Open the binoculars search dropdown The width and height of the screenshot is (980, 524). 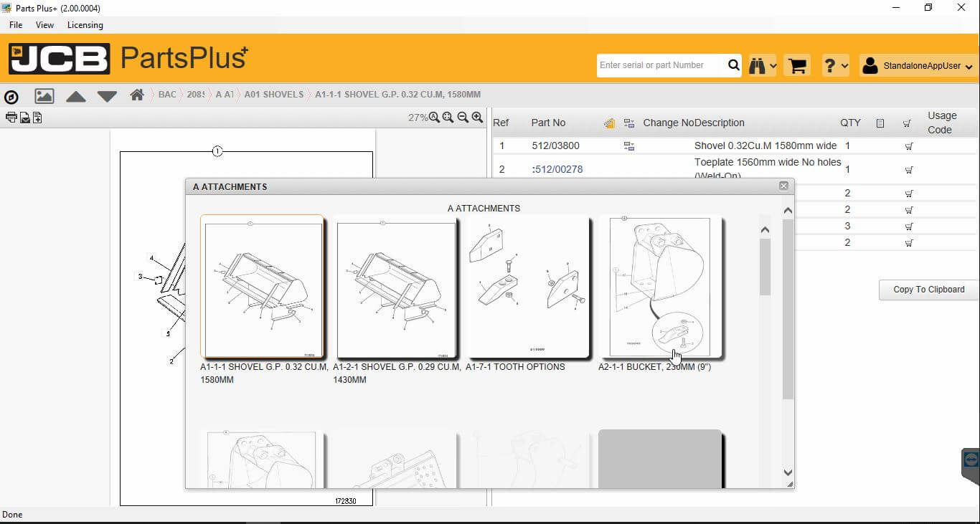click(762, 66)
